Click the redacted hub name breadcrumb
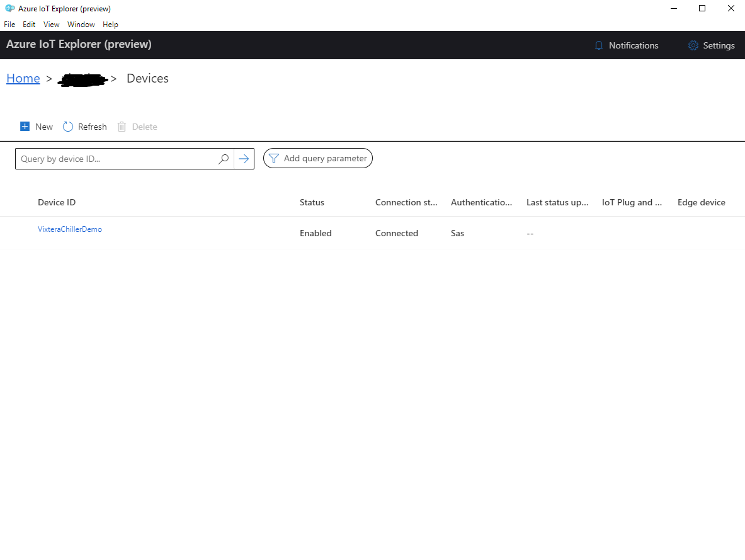This screenshot has width=745, height=560. [x=83, y=79]
